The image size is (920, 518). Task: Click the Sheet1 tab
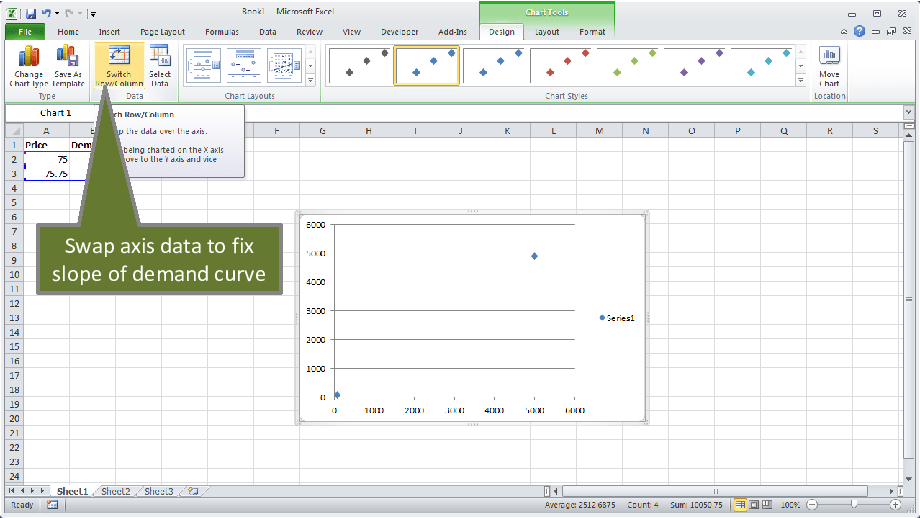(72, 491)
